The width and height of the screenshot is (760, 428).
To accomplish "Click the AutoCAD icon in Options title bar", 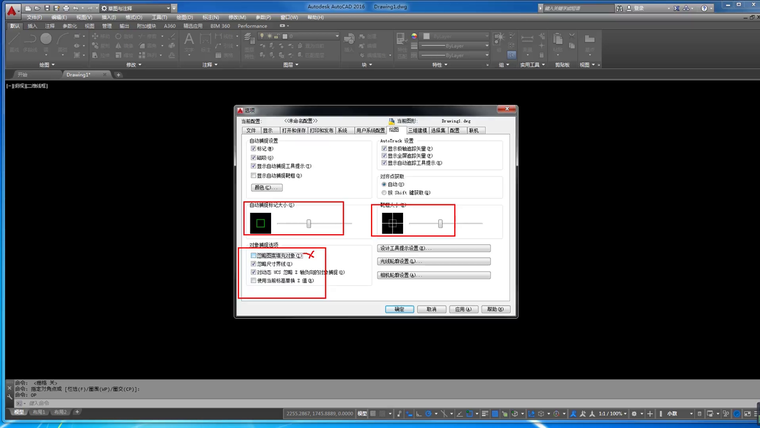I will click(x=241, y=110).
